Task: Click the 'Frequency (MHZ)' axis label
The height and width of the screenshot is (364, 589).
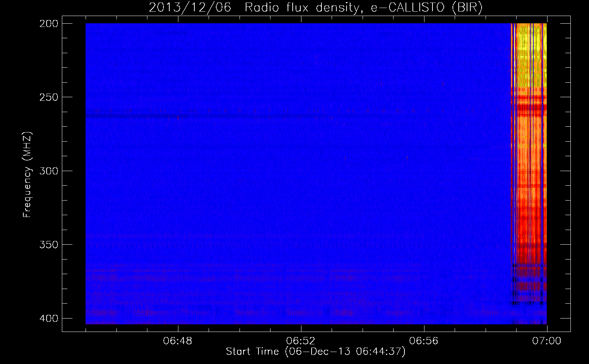Action: 27,175
